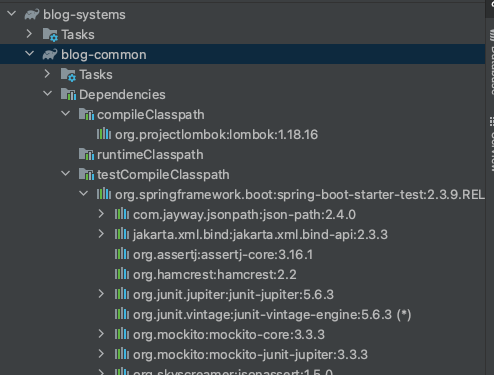Click the runtimeClasspath folder icon
Screen dimensions: 494x375
(x=86, y=154)
